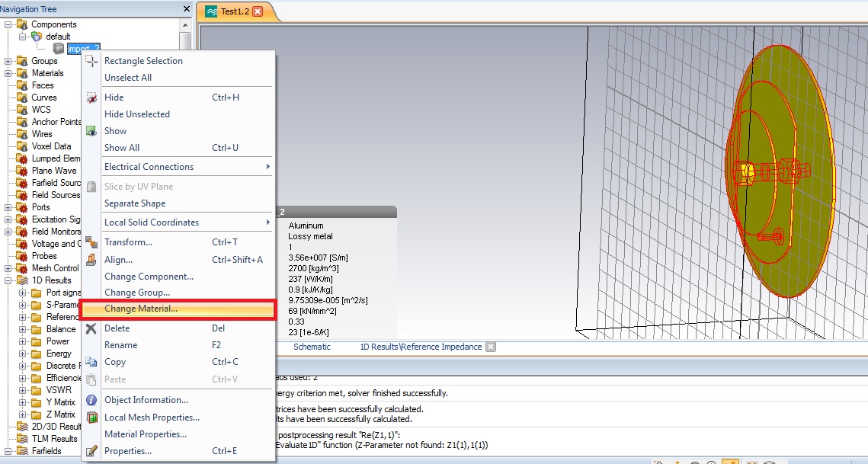Select the Voxel Data tree item
The height and width of the screenshot is (464, 868).
click(51, 146)
